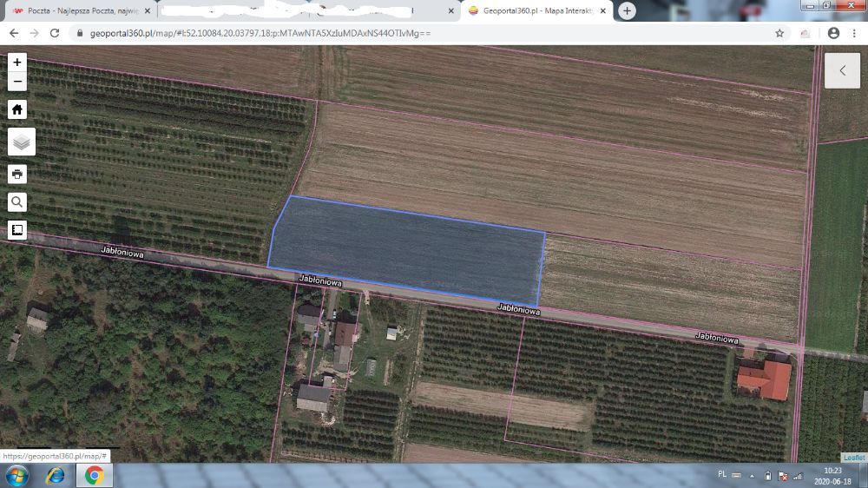Screen dimensions: 868x488
Task: Select Chrome in the taskbar
Action: (94, 476)
